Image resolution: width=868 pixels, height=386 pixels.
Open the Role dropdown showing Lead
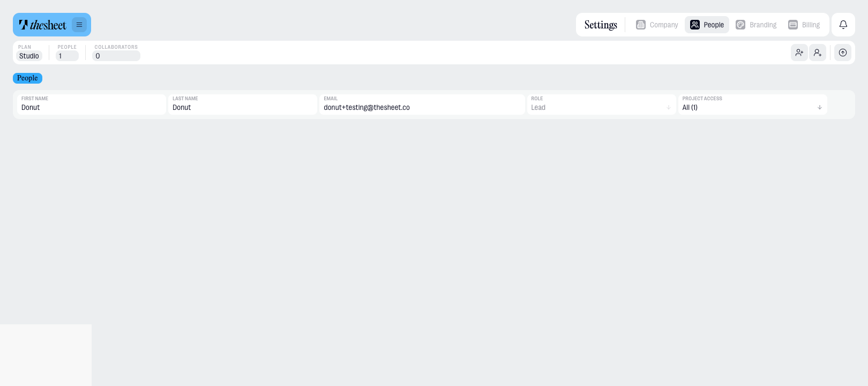[x=601, y=105]
